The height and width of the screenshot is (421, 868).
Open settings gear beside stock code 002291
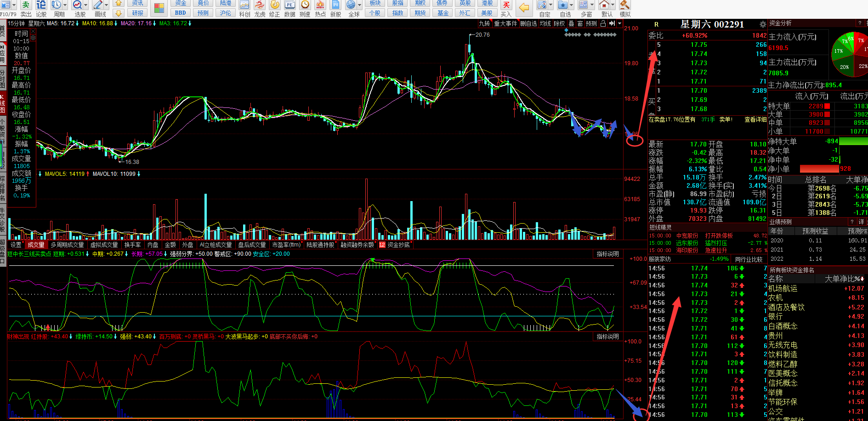(x=763, y=24)
